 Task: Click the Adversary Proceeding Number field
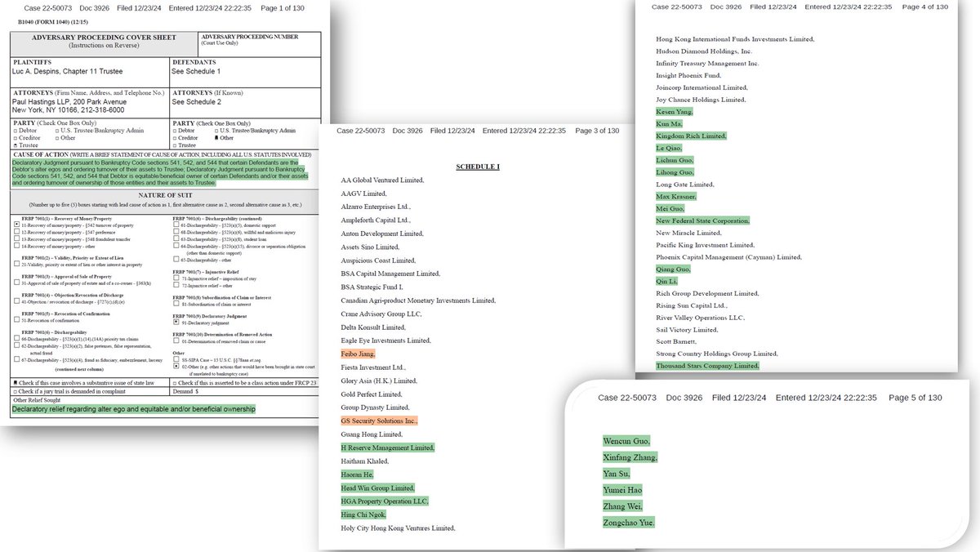(x=260, y=44)
